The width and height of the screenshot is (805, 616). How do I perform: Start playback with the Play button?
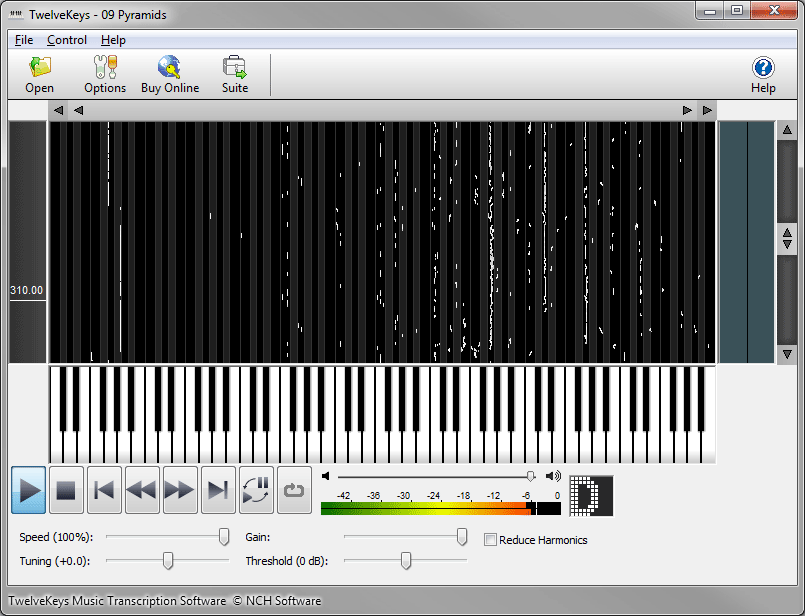pyautogui.click(x=29, y=490)
